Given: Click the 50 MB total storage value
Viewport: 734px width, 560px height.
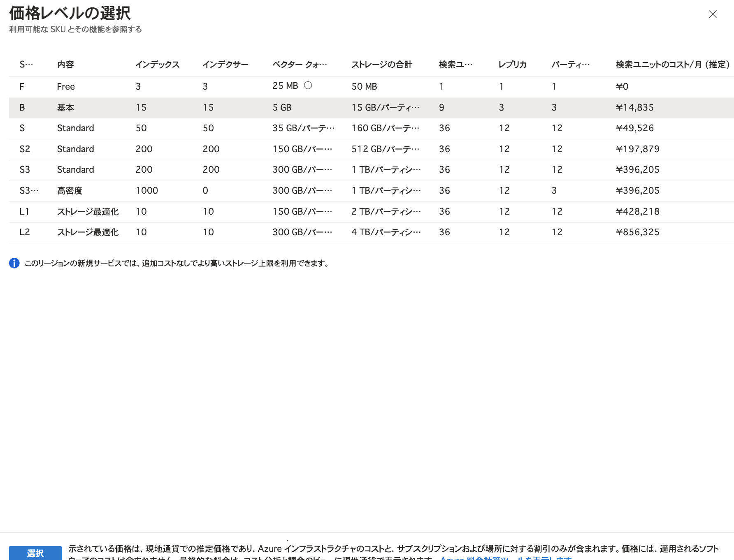Looking at the screenshot, I should click(364, 86).
